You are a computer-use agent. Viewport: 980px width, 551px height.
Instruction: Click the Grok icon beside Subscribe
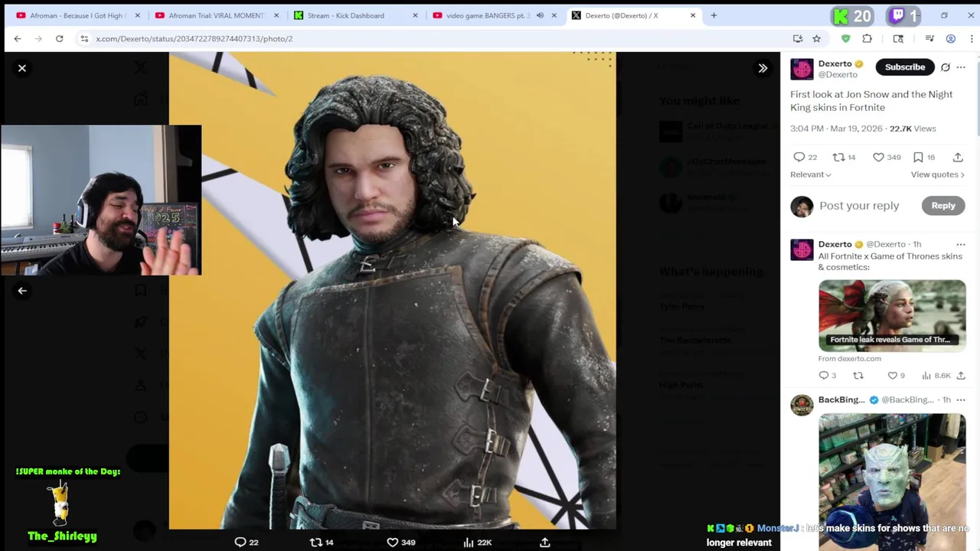click(x=946, y=67)
